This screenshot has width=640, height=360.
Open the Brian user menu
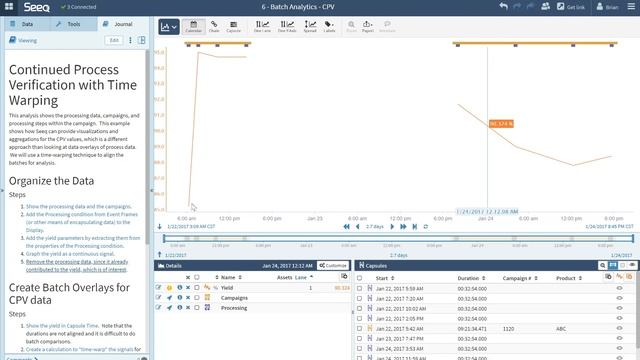(607, 7)
